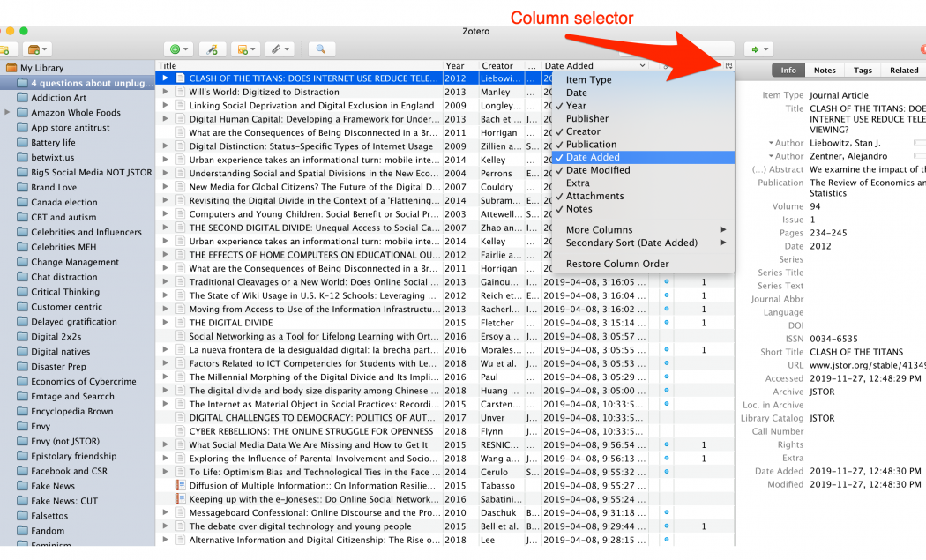Viewport: 926px width, 560px height.
Task: Click the Critical Thinking folder icon
Action: tap(22, 292)
